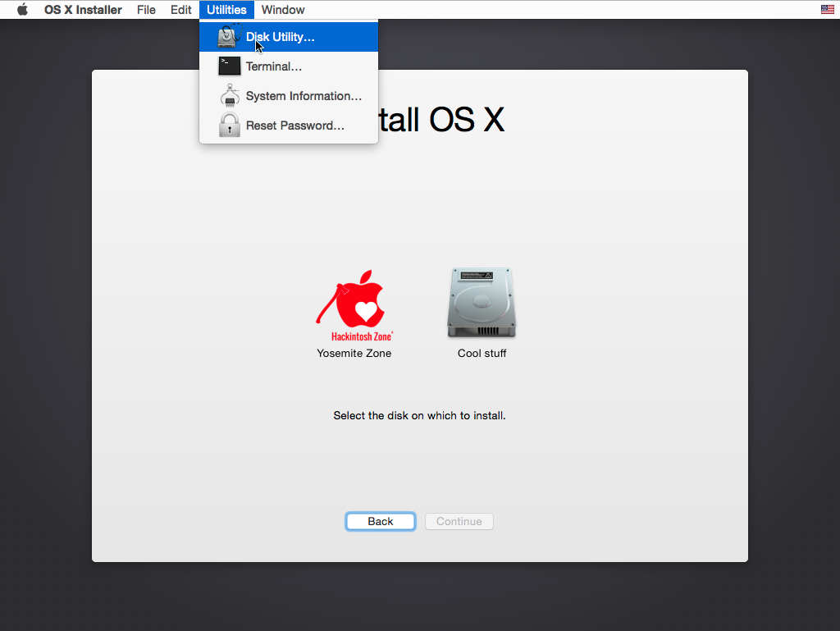
Task: Click the System Information chip icon
Action: click(230, 95)
